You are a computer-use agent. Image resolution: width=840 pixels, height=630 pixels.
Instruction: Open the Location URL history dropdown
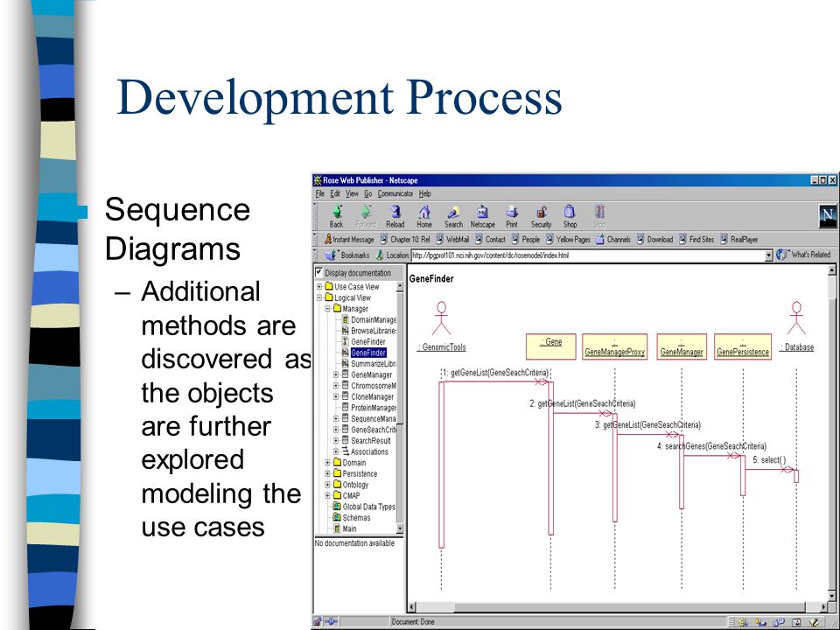point(769,255)
